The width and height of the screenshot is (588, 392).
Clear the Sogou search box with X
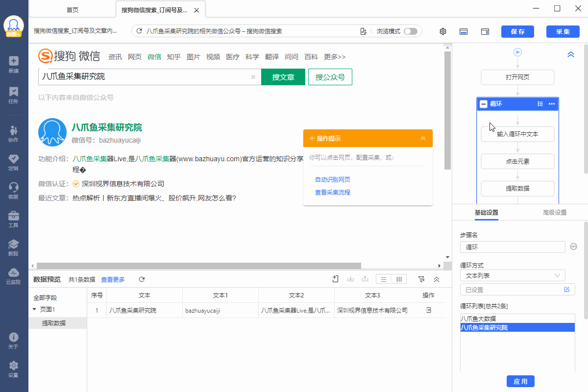click(253, 77)
